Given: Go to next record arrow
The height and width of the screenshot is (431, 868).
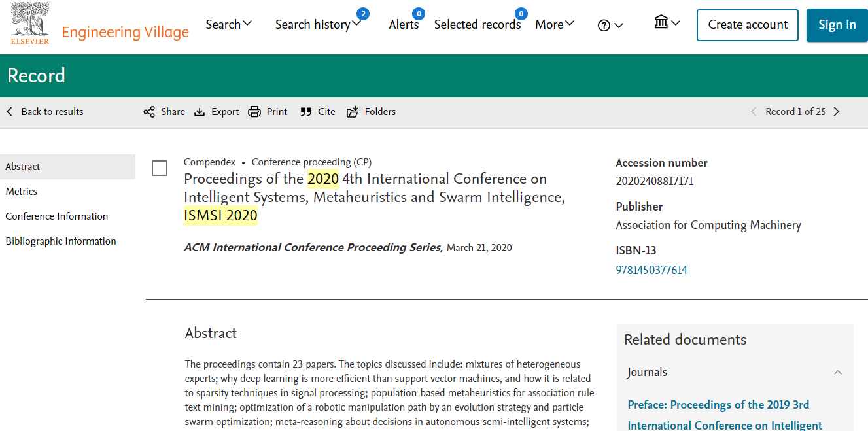Looking at the screenshot, I should click(x=837, y=112).
